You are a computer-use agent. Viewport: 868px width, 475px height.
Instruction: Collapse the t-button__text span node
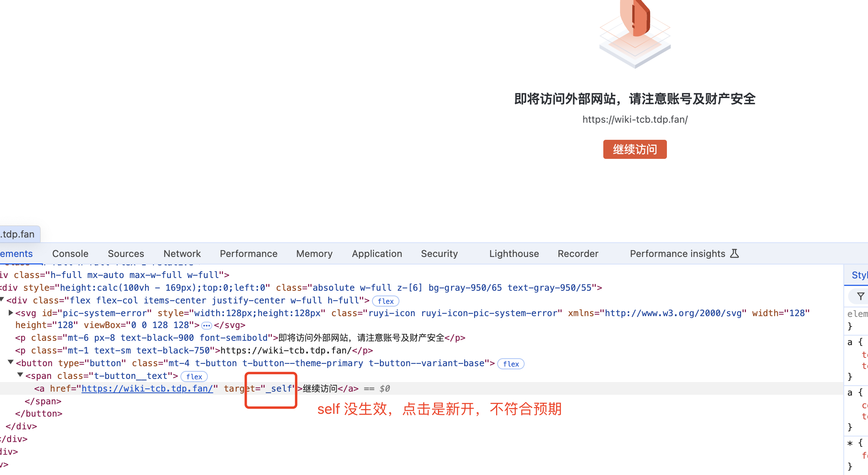pyautogui.click(x=20, y=375)
